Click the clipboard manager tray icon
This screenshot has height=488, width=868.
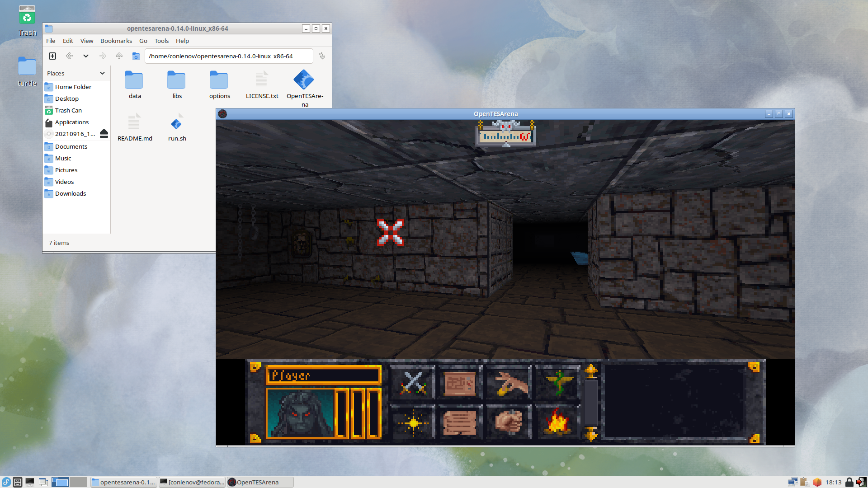[805, 482]
